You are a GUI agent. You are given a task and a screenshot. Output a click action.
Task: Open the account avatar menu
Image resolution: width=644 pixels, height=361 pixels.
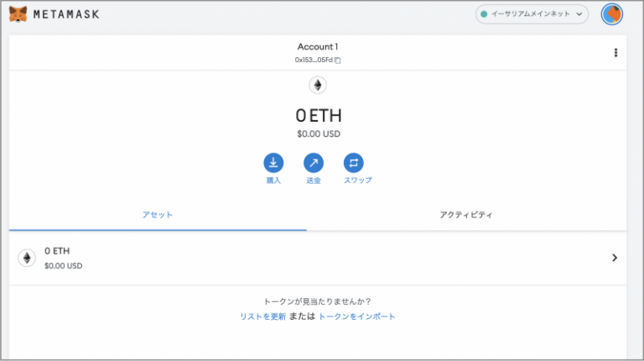point(612,14)
